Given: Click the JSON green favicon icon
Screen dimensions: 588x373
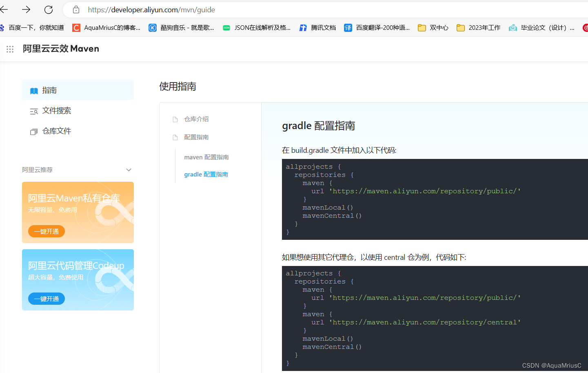Looking at the screenshot, I should point(226,28).
